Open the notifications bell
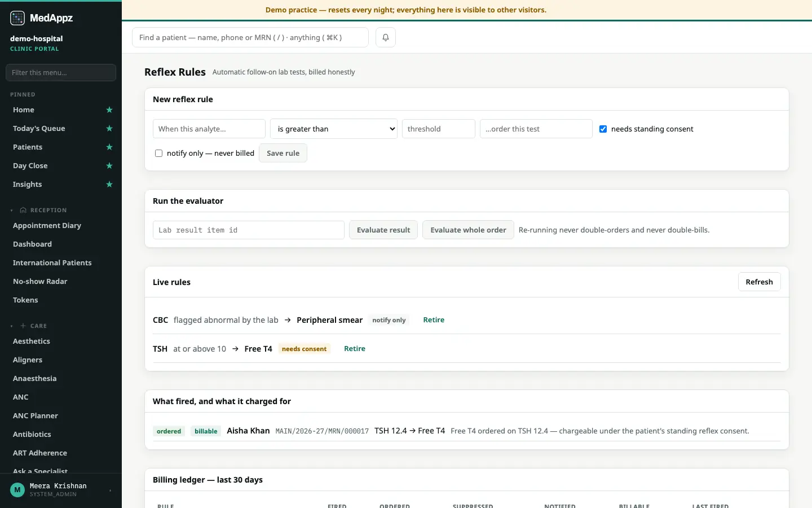 point(386,37)
